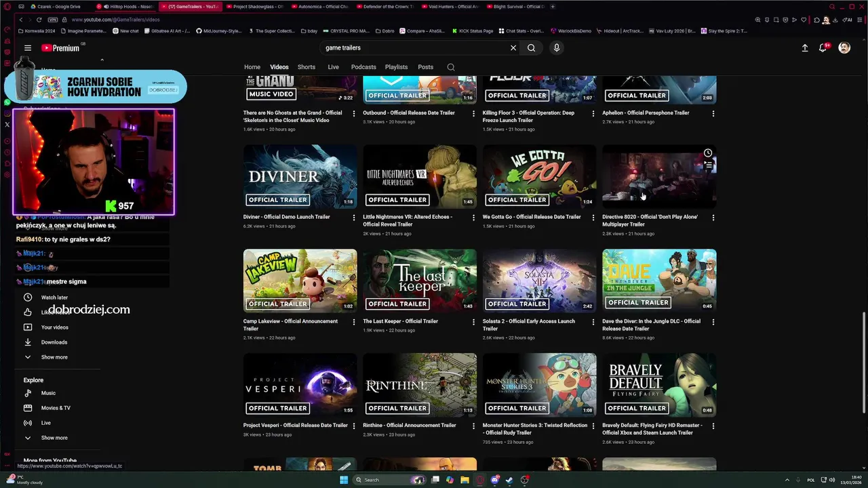Open options for Camp Lakeview trailer
868x488 pixels.
click(354, 322)
